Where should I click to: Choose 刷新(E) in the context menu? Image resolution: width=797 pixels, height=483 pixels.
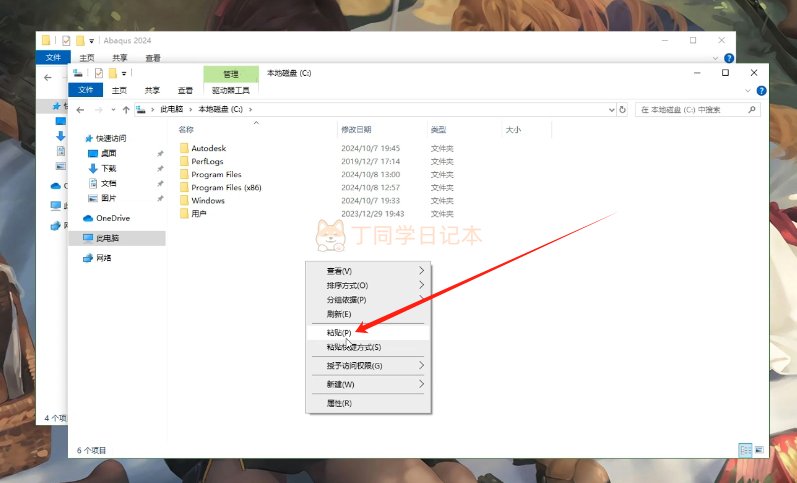click(368, 314)
